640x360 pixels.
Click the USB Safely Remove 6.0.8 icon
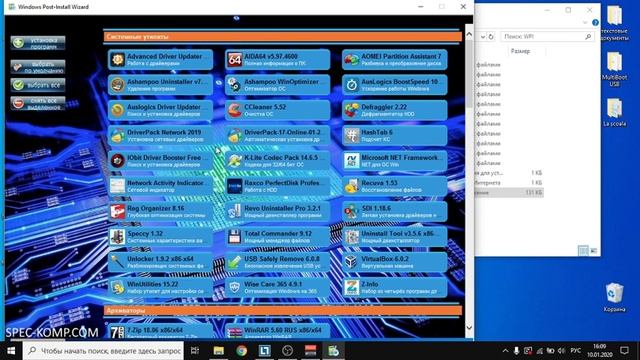point(235,262)
